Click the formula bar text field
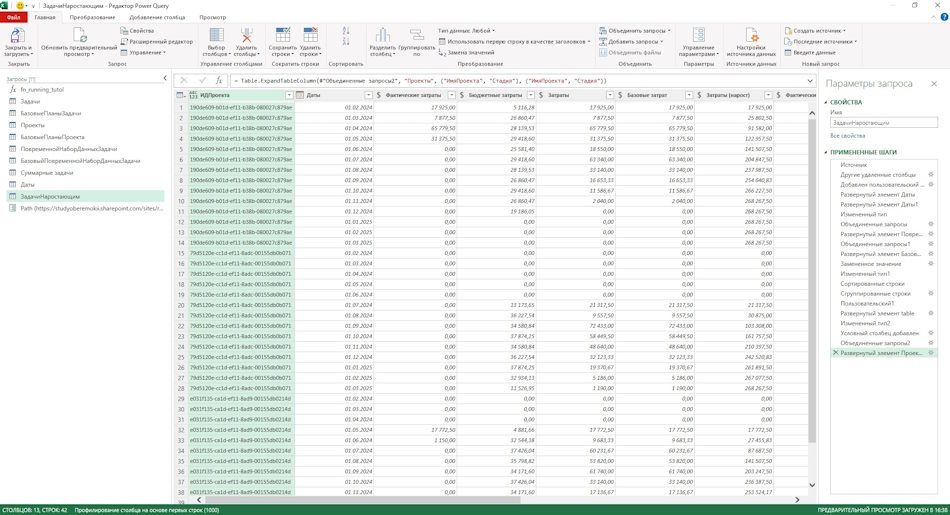This screenshot has height=515, width=950. pyautogui.click(x=521, y=81)
